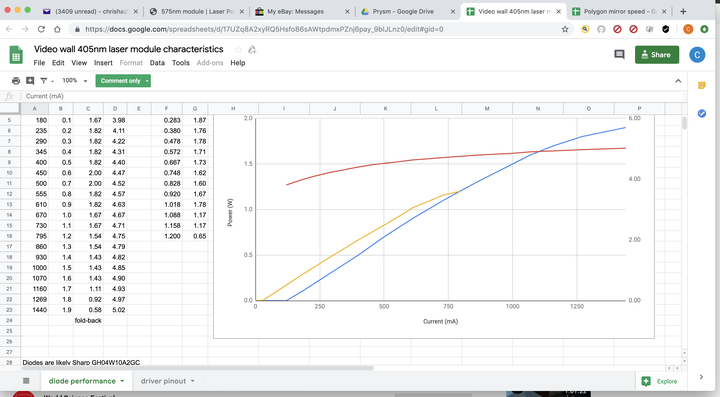Click cell containing 1440
Image resolution: width=720 pixels, height=397 pixels.
pos(34,310)
